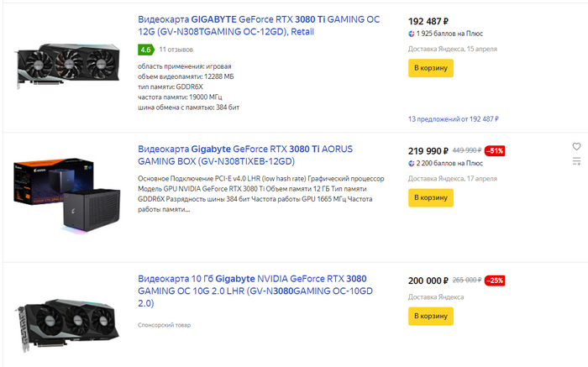588x367 pixels.
Task: Click the Plus icon beside 2 200 points
Action: coord(412,163)
